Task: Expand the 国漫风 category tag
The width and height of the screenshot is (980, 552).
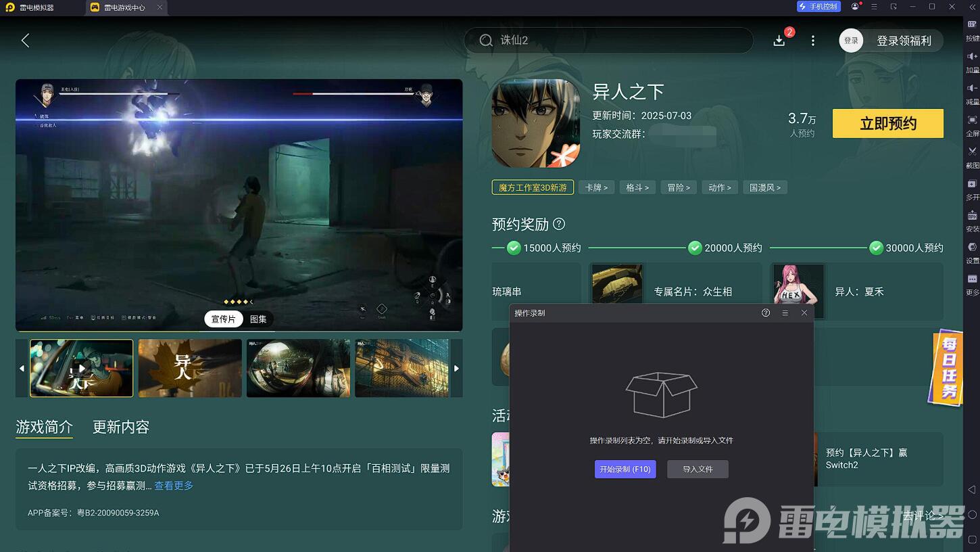Action: pos(765,187)
